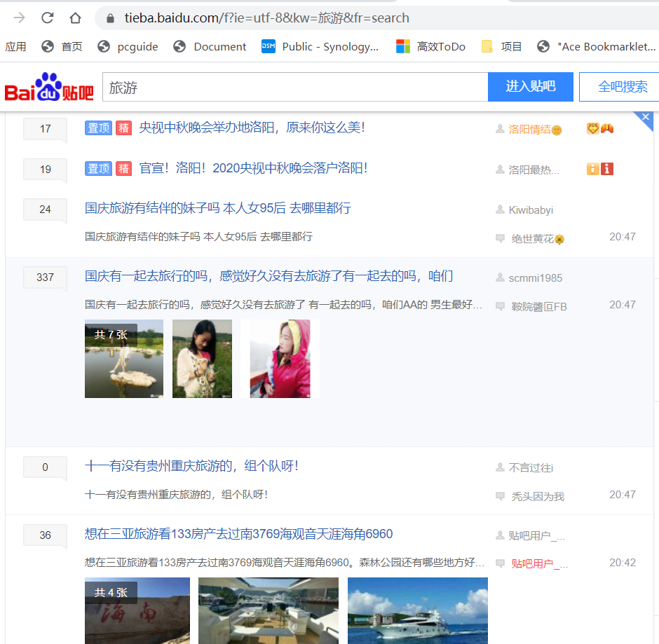View site security via the lock icon
This screenshot has width=659, height=644.
[109, 19]
